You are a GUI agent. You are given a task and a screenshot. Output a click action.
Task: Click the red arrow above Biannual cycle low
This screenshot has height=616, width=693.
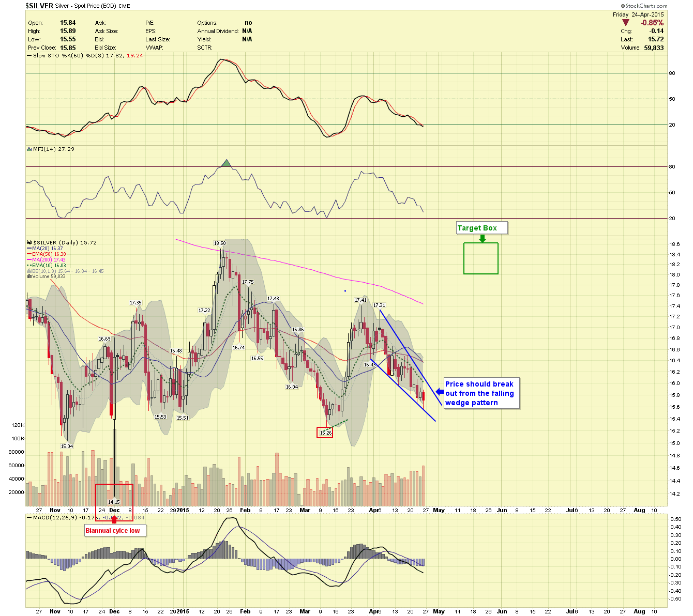click(x=114, y=520)
